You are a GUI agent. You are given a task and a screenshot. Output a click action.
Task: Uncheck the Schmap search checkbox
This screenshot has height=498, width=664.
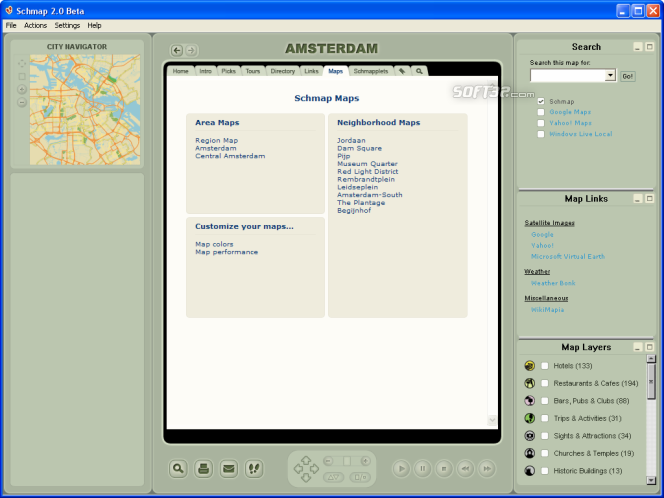541,101
